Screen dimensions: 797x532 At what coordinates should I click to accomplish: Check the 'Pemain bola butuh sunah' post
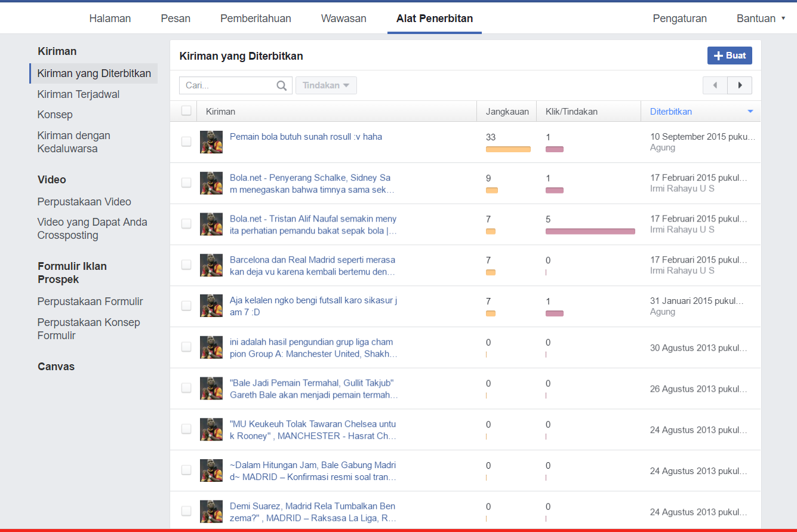pyautogui.click(x=186, y=142)
